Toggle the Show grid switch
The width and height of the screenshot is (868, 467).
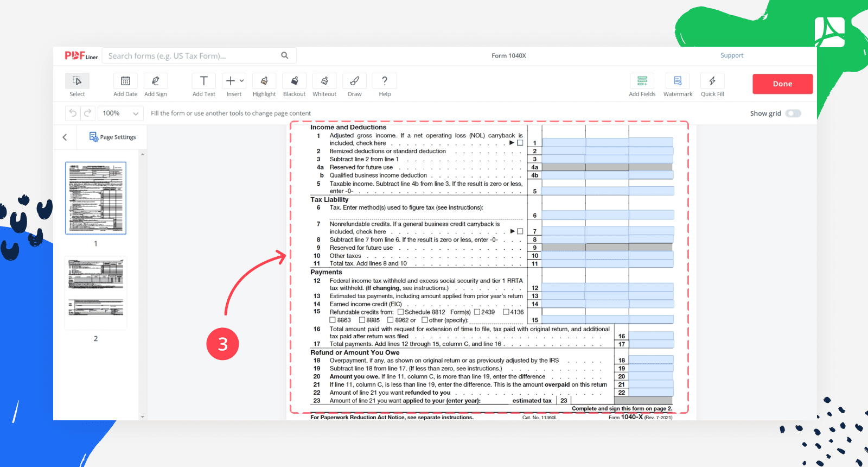[793, 113]
